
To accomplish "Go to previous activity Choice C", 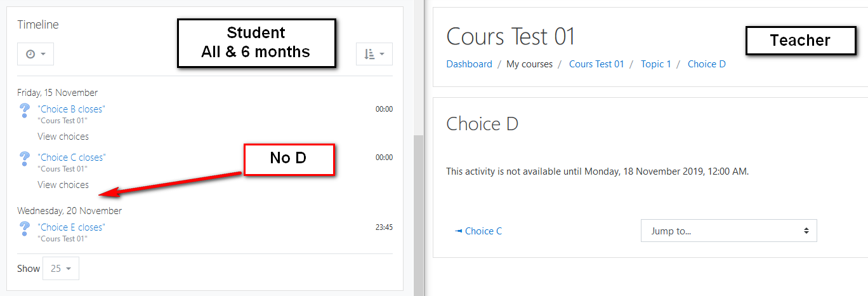I will coord(478,231).
